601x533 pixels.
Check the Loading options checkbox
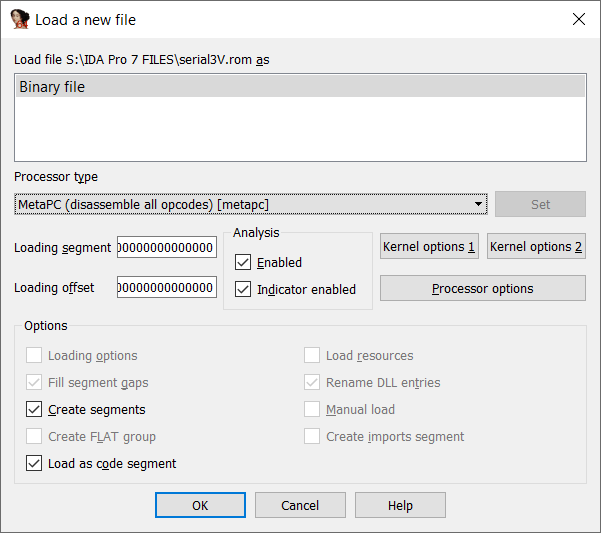(x=34, y=355)
